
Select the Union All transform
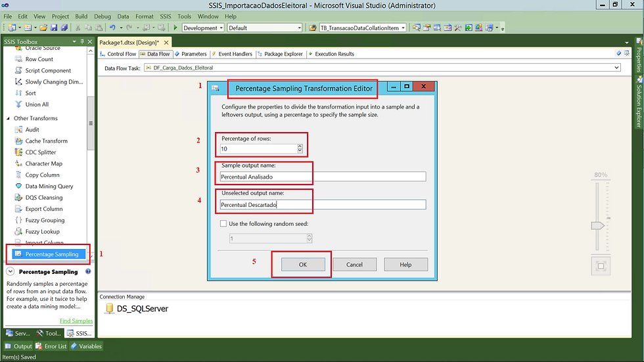[37, 104]
